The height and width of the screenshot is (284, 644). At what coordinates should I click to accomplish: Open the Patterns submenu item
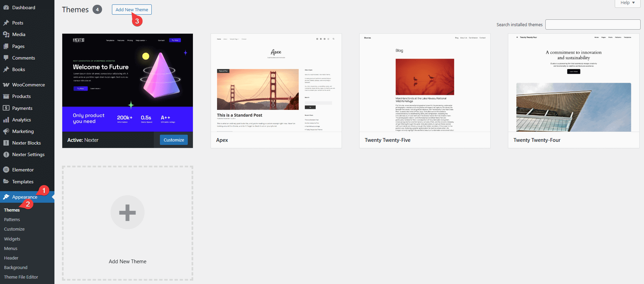[12, 220]
